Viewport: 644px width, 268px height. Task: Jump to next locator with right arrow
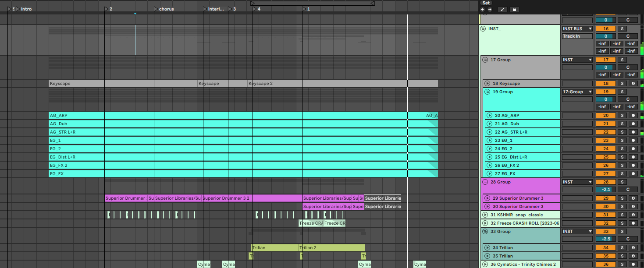[x=490, y=9]
